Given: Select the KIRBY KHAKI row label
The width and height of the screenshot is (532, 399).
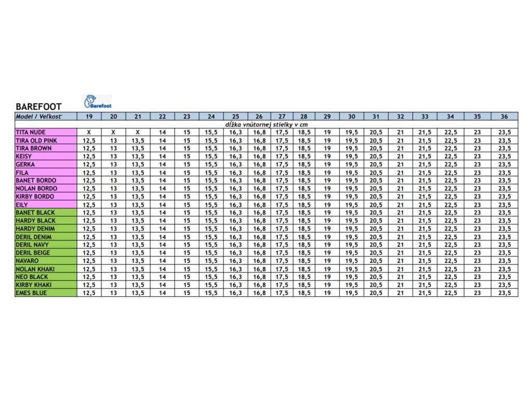Looking at the screenshot, I should (x=46, y=285).
